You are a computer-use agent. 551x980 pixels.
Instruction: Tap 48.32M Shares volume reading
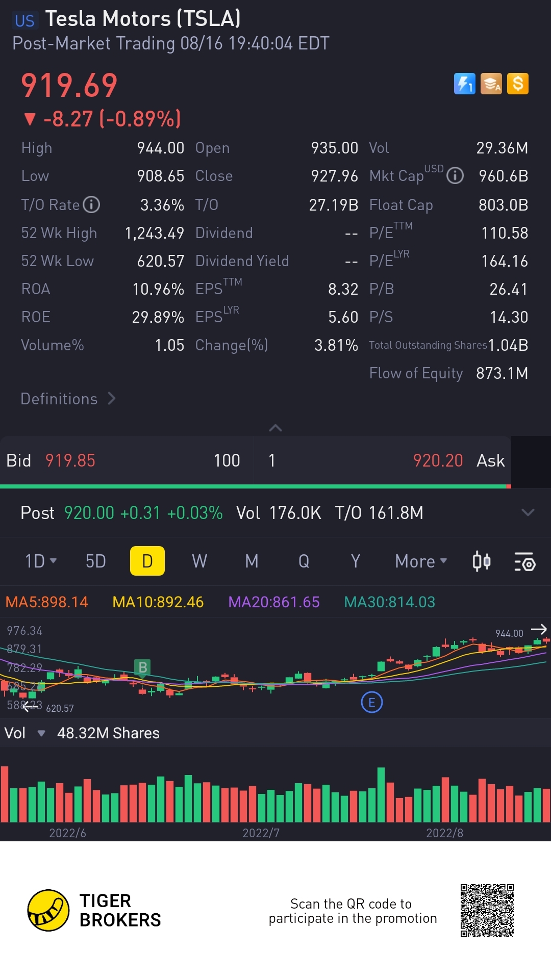coord(108,733)
